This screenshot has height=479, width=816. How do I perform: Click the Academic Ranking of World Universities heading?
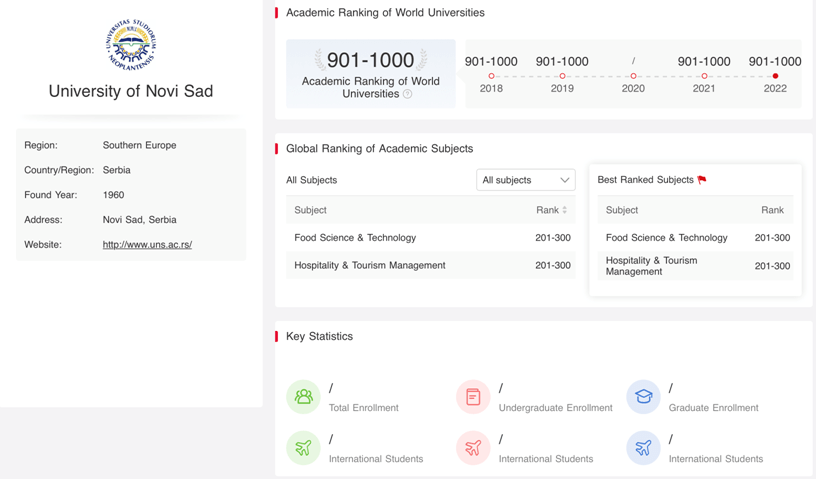(385, 12)
